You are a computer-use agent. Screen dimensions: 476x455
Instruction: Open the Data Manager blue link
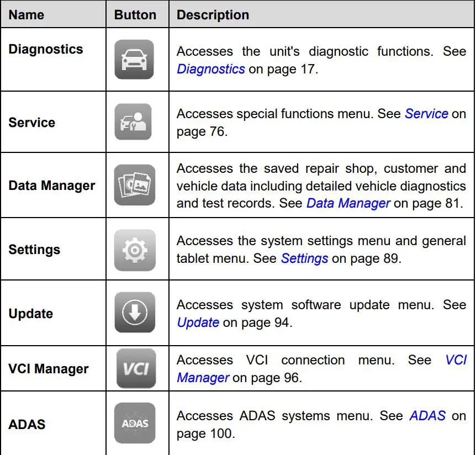pos(348,203)
